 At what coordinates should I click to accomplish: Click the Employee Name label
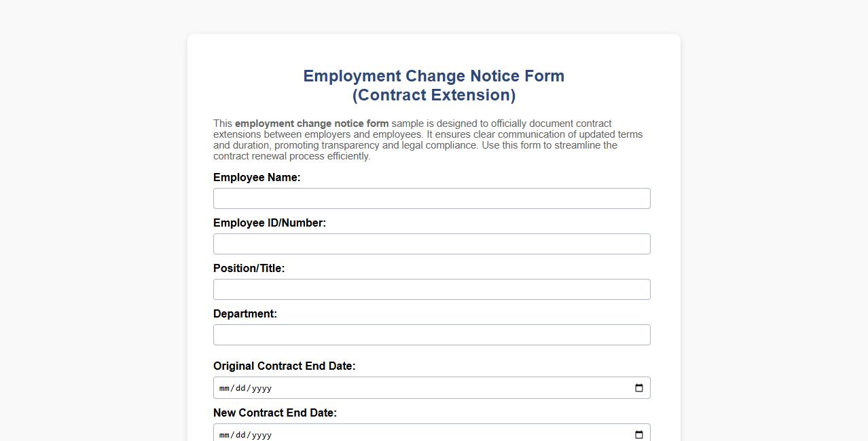[257, 177]
